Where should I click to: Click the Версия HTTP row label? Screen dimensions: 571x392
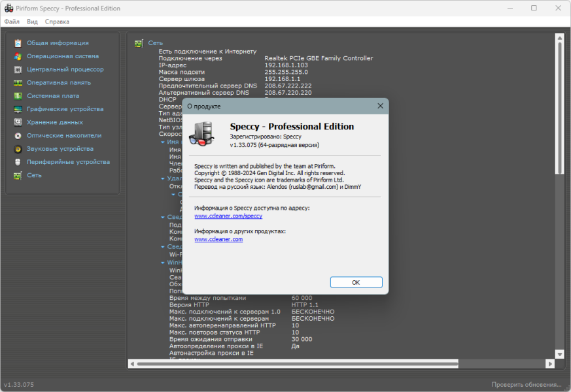click(190, 304)
